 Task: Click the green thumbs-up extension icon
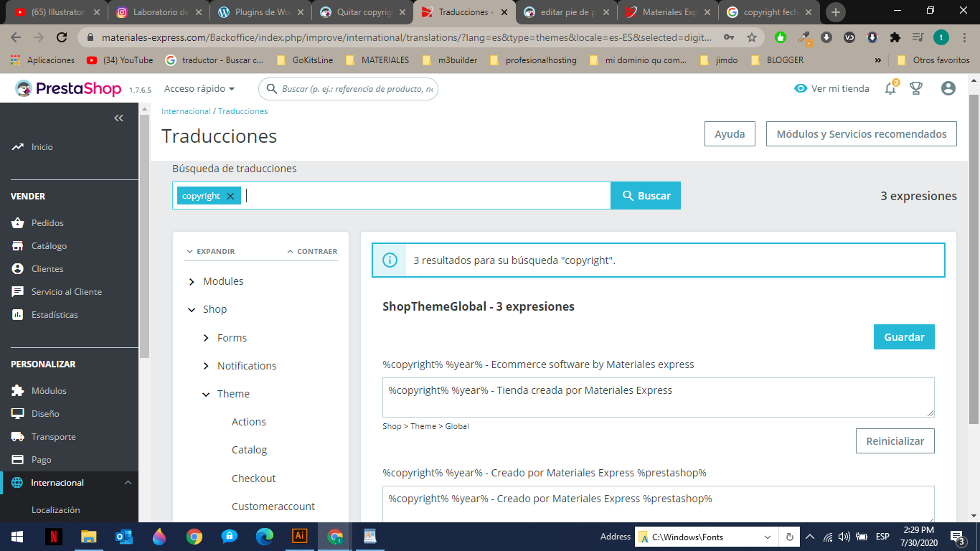click(781, 37)
